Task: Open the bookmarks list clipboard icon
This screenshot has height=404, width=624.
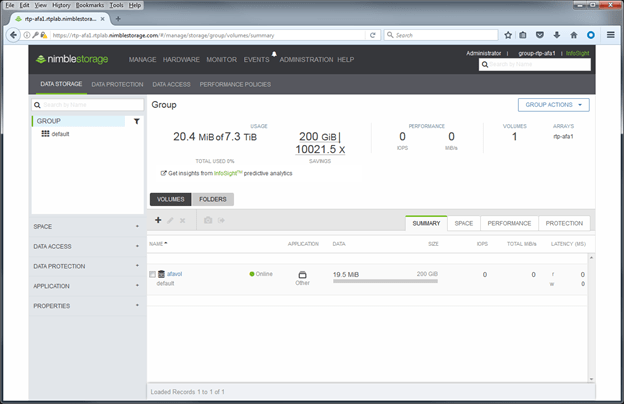Action: point(523,35)
